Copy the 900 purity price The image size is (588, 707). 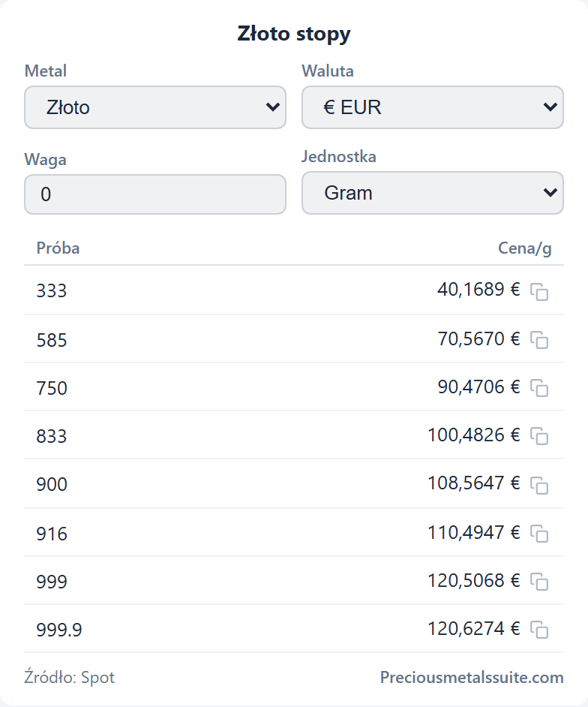[x=539, y=485]
